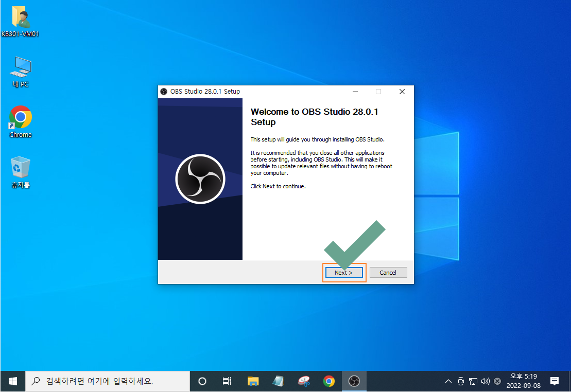Click the Welcome to OBS Studio heading

click(314, 117)
